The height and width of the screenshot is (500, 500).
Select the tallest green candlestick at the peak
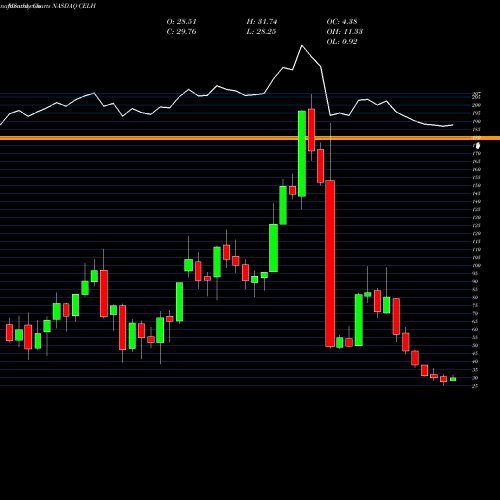point(302,153)
